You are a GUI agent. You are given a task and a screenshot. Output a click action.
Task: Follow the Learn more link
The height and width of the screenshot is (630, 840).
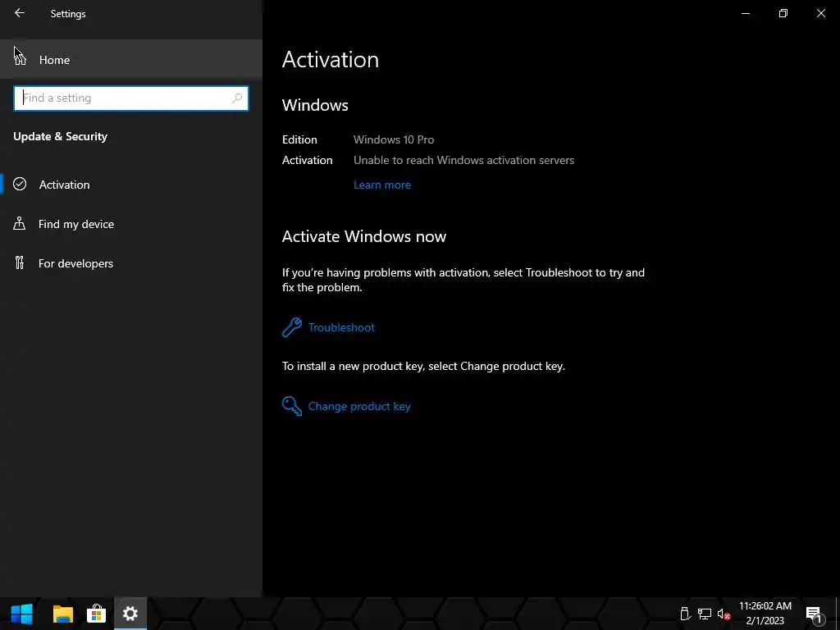(382, 185)
